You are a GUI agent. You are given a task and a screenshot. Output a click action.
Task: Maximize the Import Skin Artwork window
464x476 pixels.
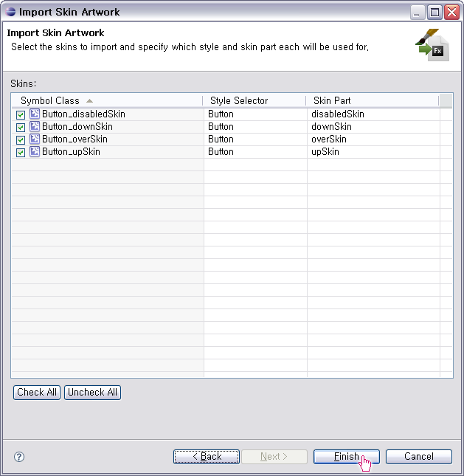434,13
